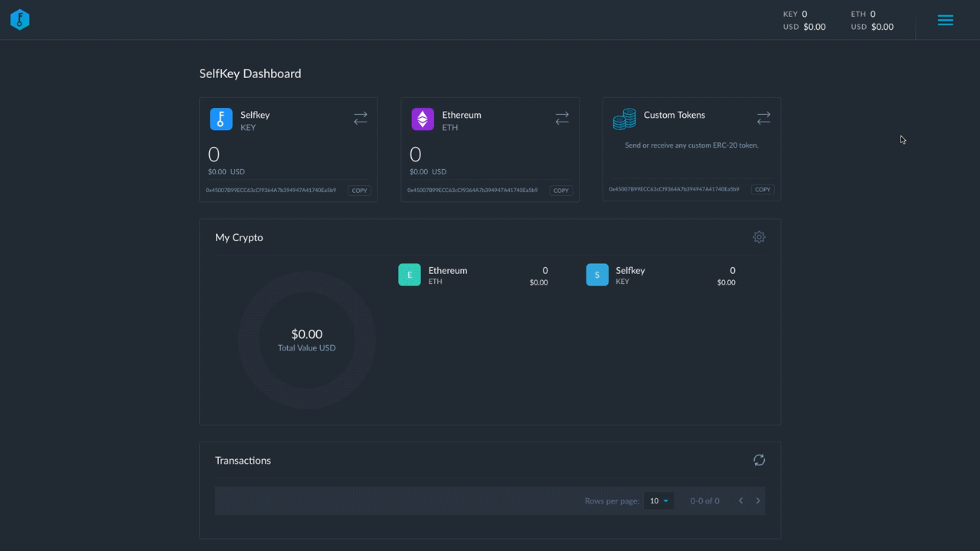Select the Selfkey card address text

(x=271, y=191)
